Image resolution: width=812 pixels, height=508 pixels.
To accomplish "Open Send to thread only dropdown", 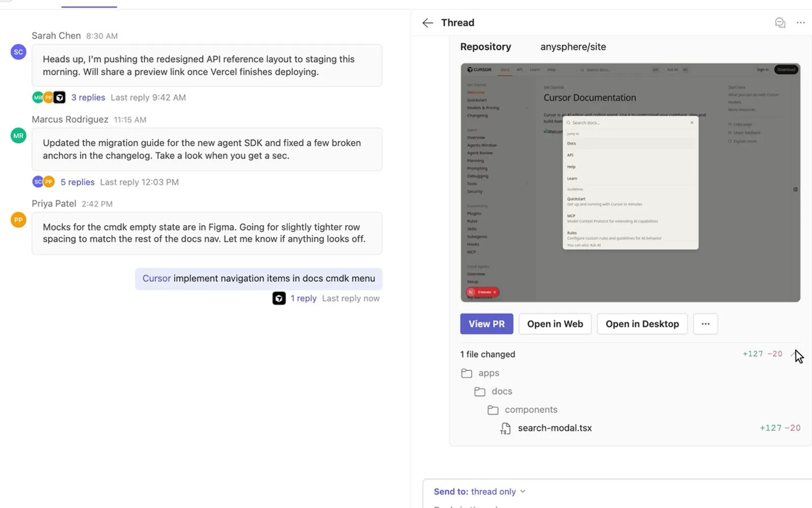I will [x=480, y=491].
